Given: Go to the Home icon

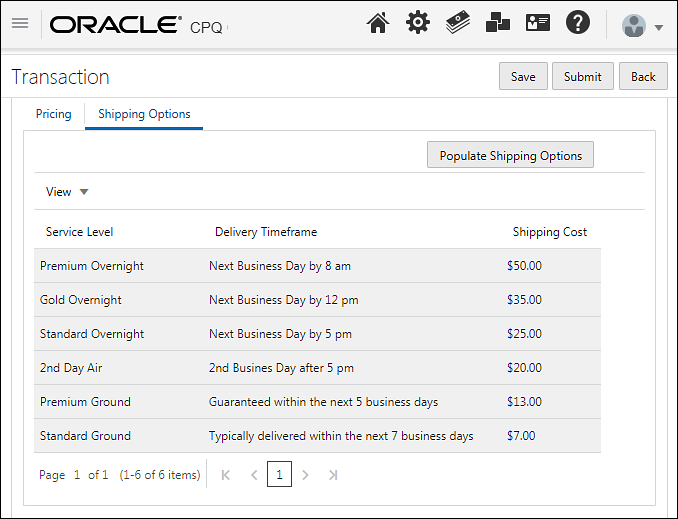Looking at the screenshot, I should pos(378,22).
